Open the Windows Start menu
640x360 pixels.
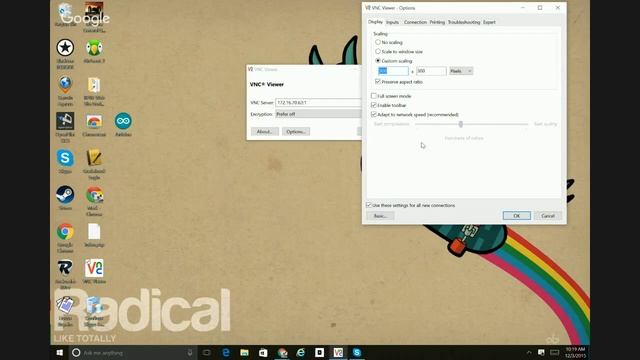click(60, 353)
